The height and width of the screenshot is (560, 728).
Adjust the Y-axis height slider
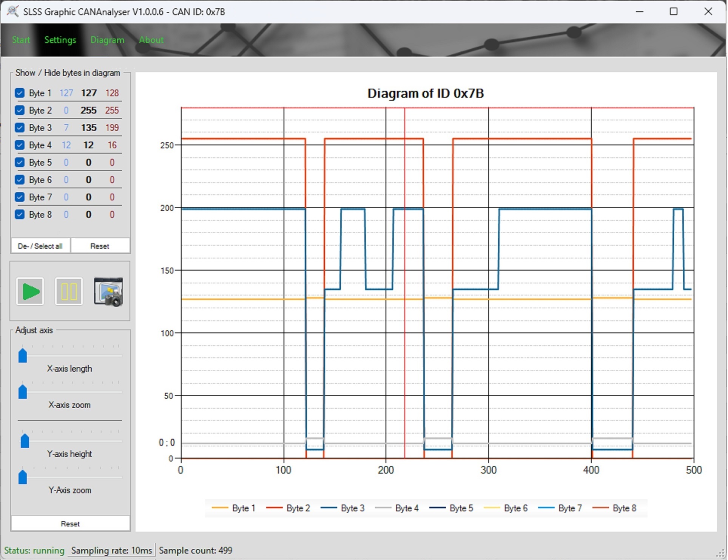[25, 440]
